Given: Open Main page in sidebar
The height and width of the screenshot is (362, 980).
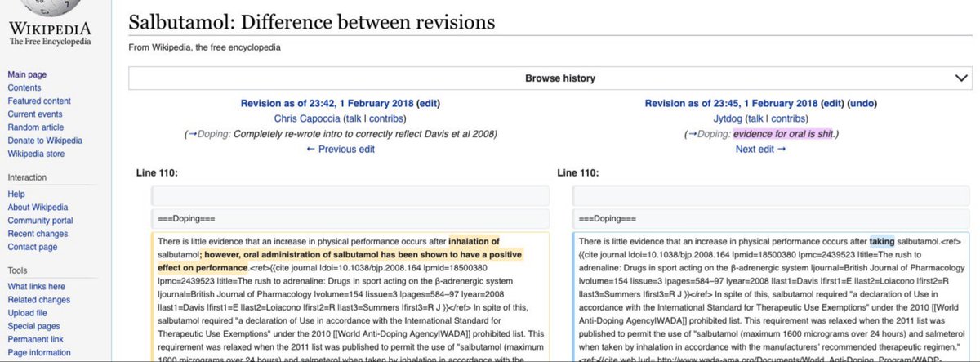Looking at the screenshot, I should (27, 74).
